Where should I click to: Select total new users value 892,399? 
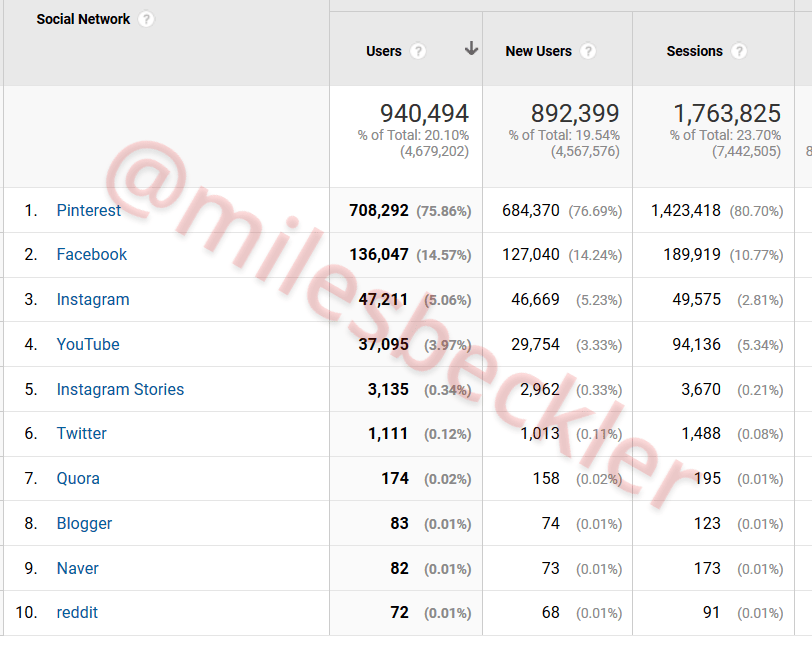coord(575,113)
